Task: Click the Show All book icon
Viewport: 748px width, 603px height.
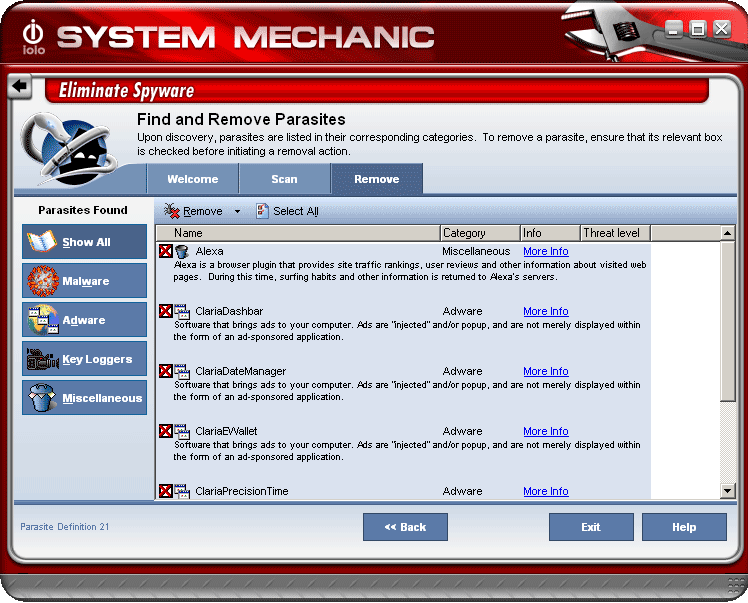Action: coord(42,241)
